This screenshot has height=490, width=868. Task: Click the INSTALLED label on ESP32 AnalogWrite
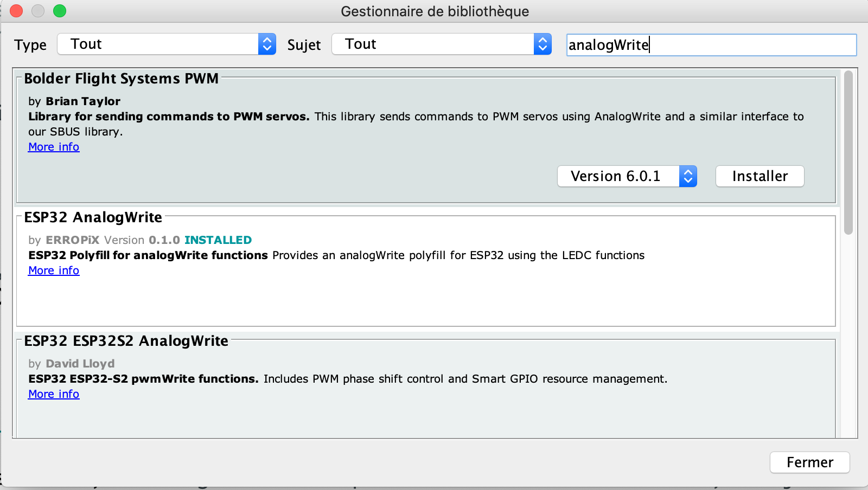(218, 240)
